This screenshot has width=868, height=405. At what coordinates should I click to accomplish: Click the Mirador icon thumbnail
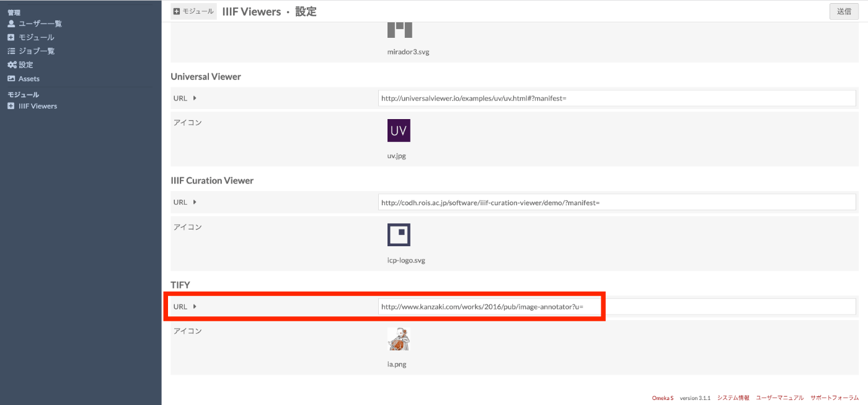point(399,30)
